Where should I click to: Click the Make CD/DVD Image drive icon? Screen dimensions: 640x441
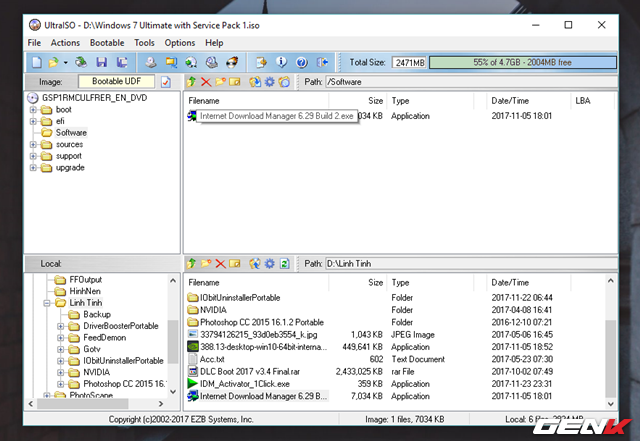151,62
